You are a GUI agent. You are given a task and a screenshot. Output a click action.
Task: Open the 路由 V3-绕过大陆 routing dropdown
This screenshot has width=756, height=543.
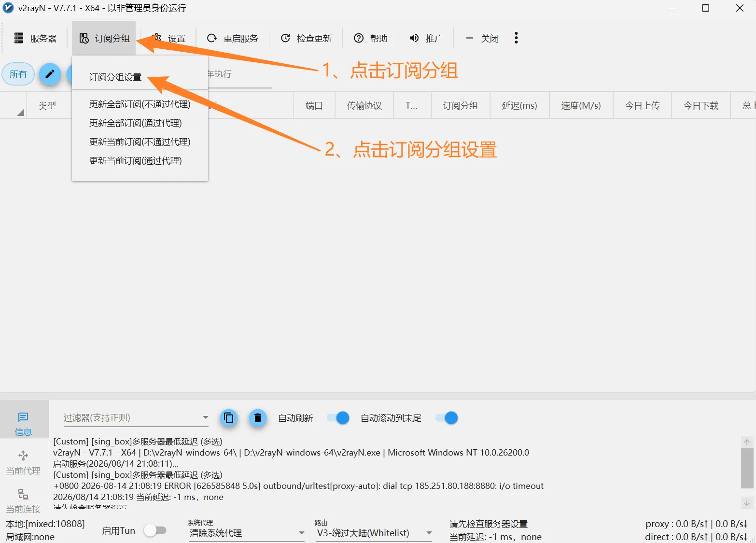pos(374,533)
